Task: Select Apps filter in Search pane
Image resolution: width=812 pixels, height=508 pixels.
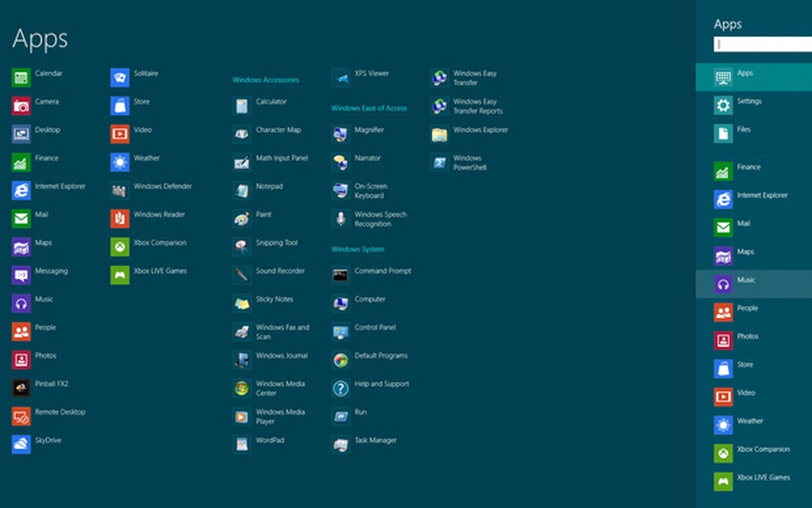Action: 753,78
